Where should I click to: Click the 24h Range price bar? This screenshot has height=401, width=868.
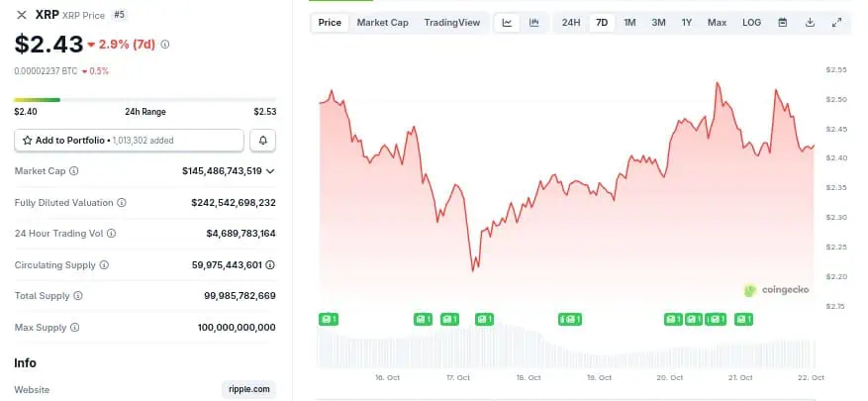point(145,99)
